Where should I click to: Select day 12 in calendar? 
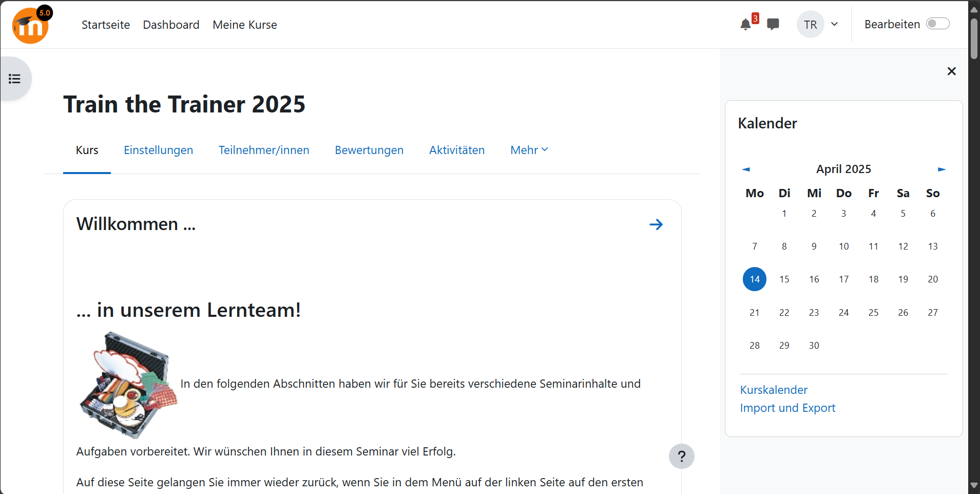coord(903,246)
